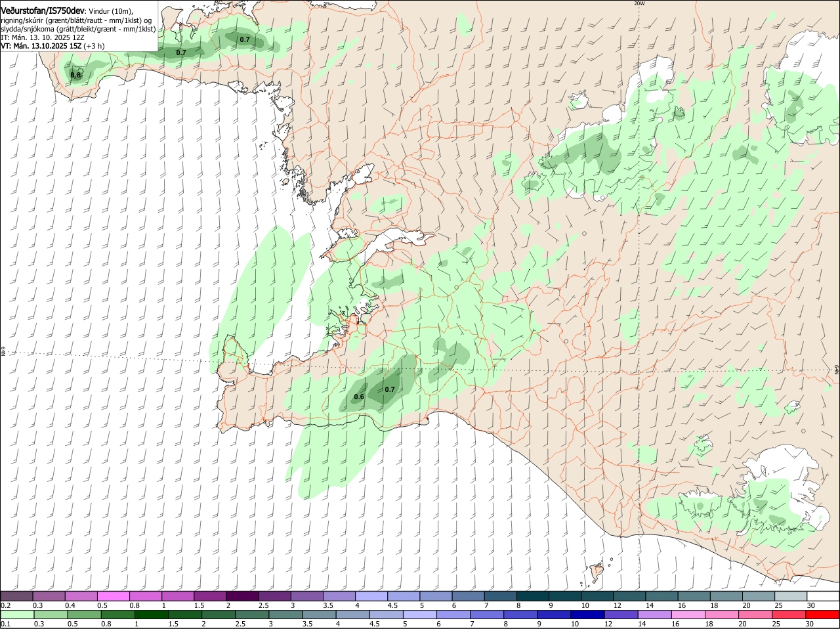Pick the lower-row pink swatch between 18 and 20

click(x=723, y=615)
